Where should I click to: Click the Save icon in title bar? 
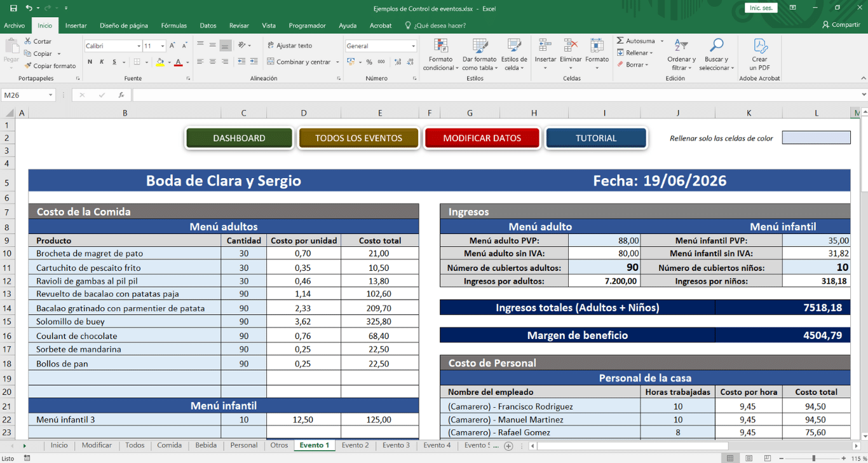pyautogui.click(x=13, y=8)
